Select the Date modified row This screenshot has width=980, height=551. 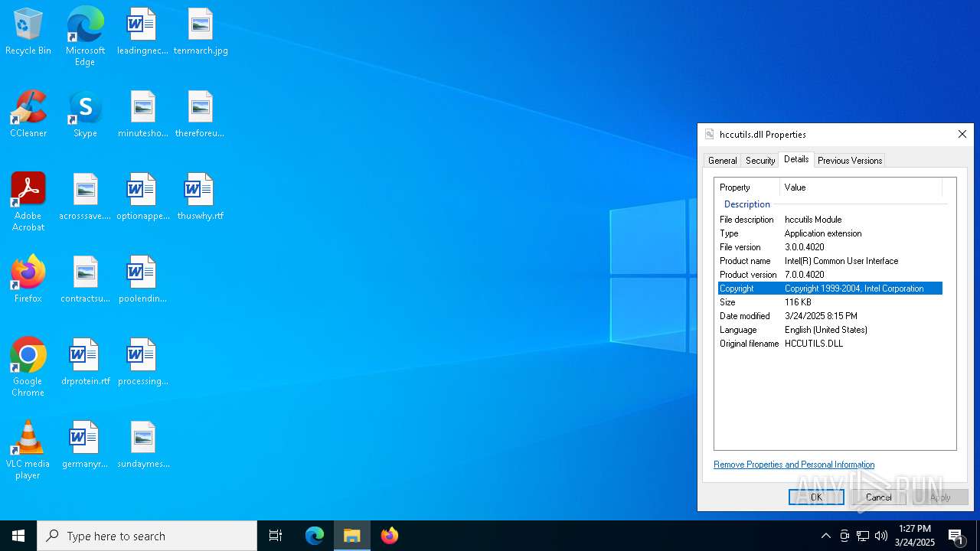click(x=830, y=316)
